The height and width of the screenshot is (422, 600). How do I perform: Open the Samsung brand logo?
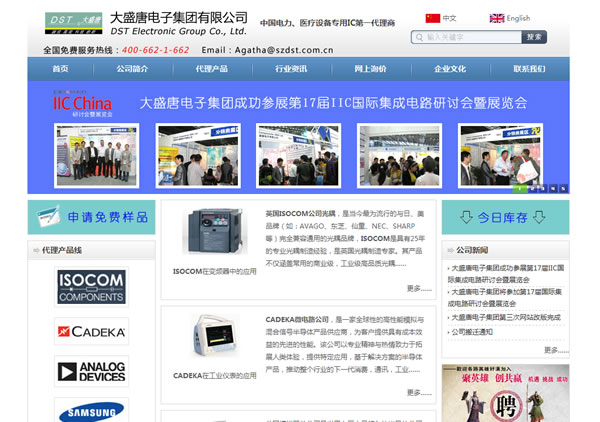(91, 411)
